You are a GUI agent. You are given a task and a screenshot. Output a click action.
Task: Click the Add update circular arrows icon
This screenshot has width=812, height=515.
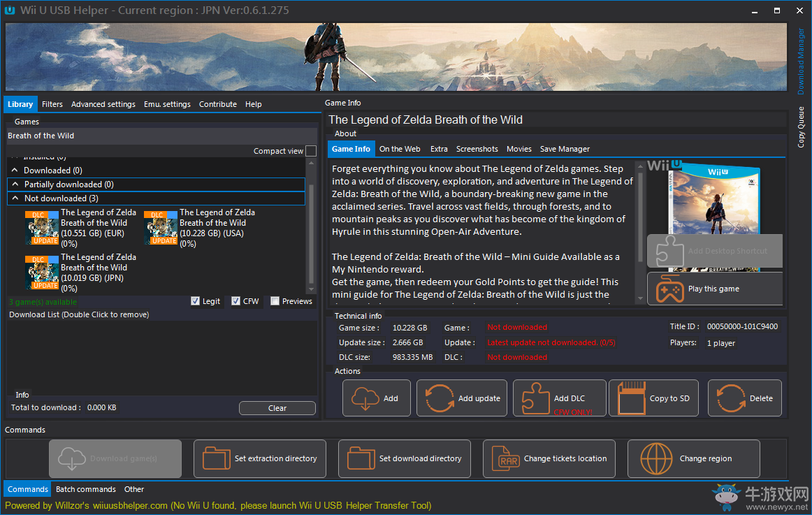(439, 398)
